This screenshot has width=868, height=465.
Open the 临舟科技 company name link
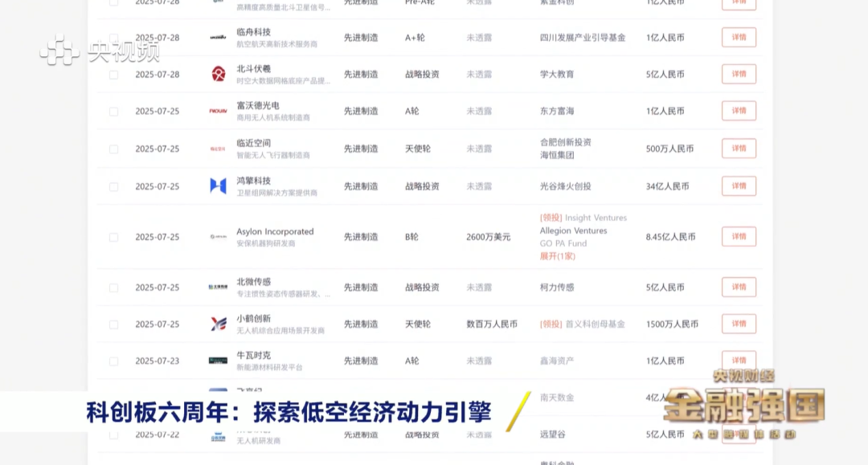click(x=253, y=32)
